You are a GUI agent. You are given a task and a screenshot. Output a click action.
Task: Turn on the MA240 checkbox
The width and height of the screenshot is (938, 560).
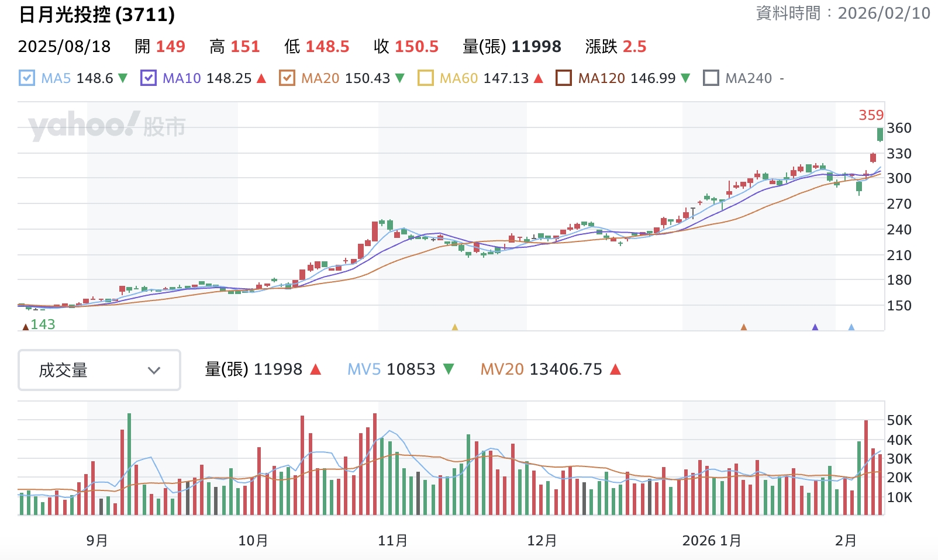(x=711, y=78)
